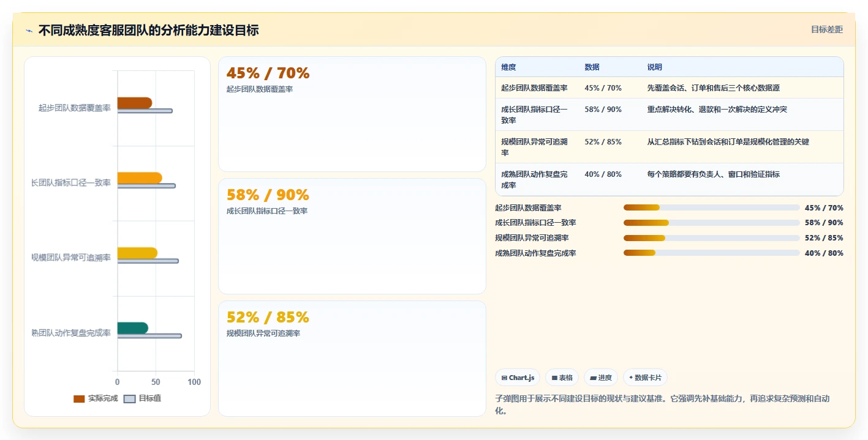Viewport: 868px width, 440px height.
Task: Click the progress bar for 规模团队异常可追溯率
Action: [712, 238]
